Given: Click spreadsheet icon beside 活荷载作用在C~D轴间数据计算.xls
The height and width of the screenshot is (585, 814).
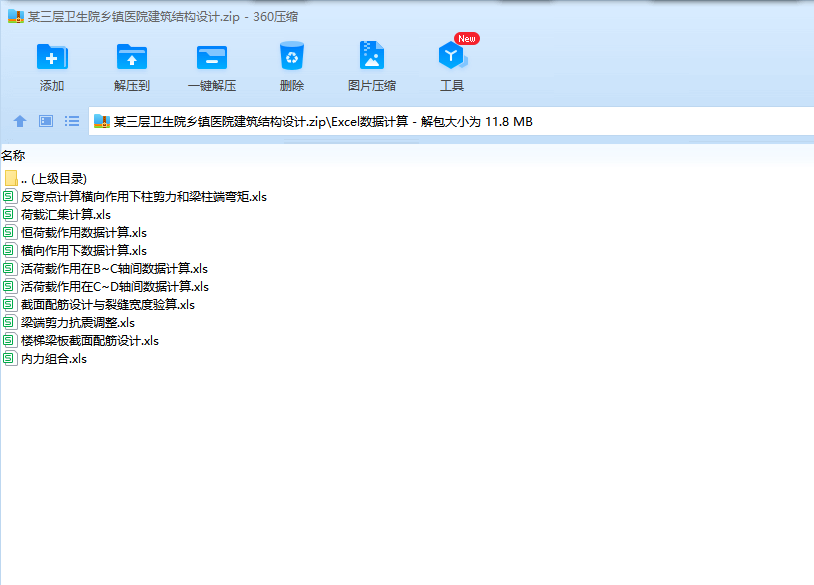Looking at the screenshot, I should tap(9, 286).
